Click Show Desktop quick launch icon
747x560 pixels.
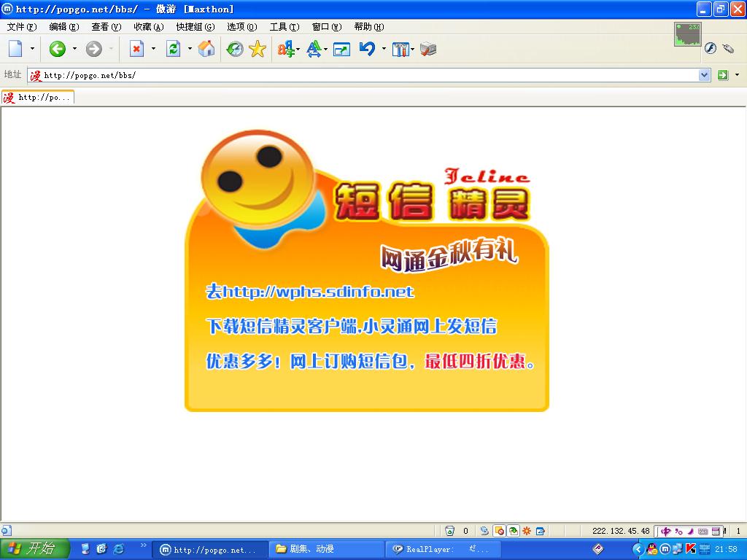(x=85, y=549)
